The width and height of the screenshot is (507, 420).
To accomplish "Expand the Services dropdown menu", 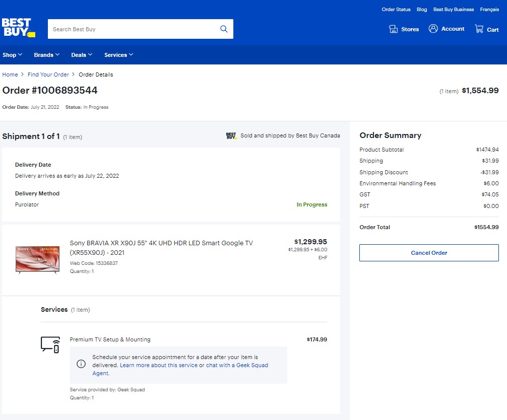I will point(118,55).
